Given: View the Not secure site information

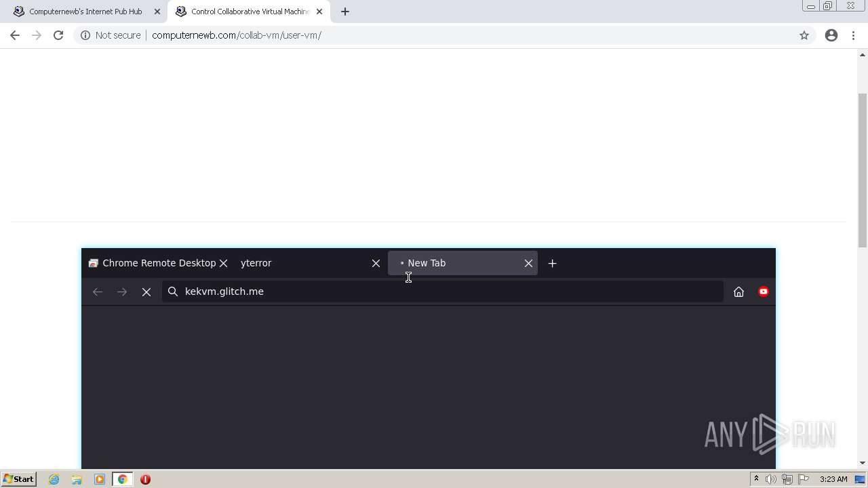Looking at the screenshot, I should pyautogui.click(x=111, y=35).
